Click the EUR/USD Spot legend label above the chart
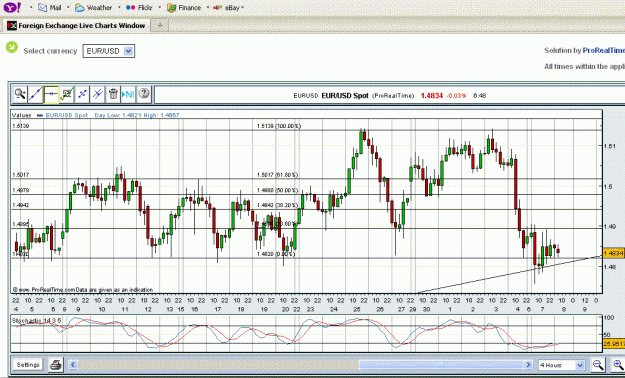The image size is (625, 378). (x=66, y=115)
